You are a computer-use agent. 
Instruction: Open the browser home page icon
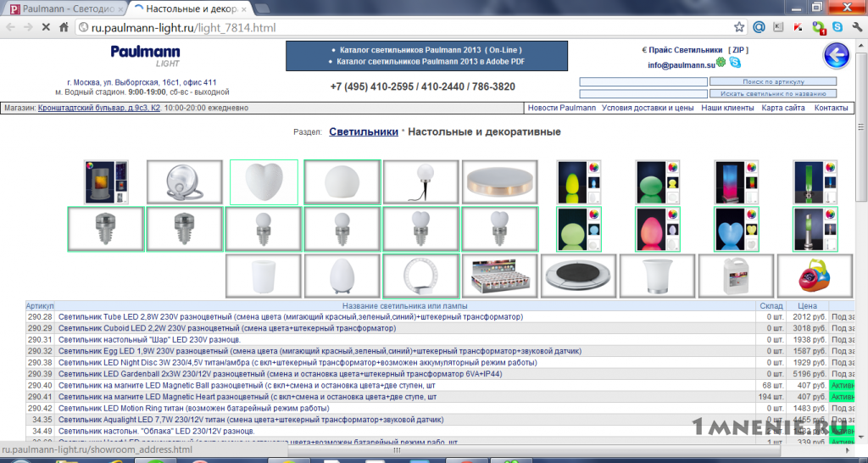[64, 27]
